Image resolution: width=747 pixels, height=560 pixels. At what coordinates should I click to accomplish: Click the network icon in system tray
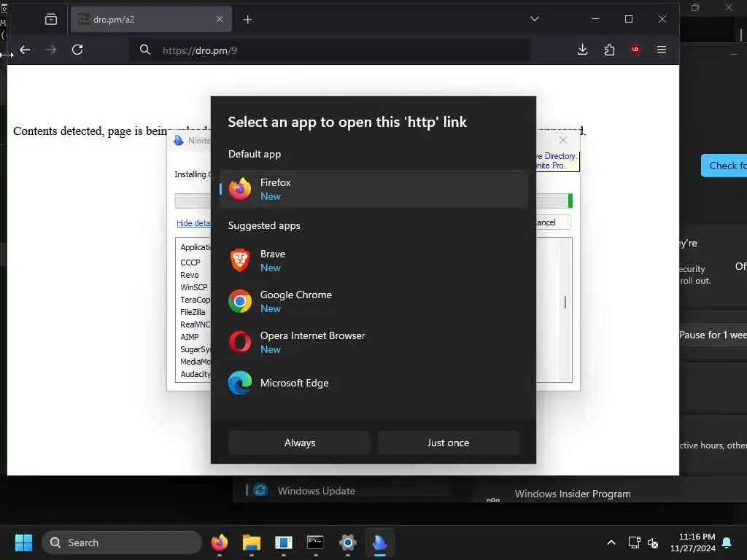click(634, 542)
